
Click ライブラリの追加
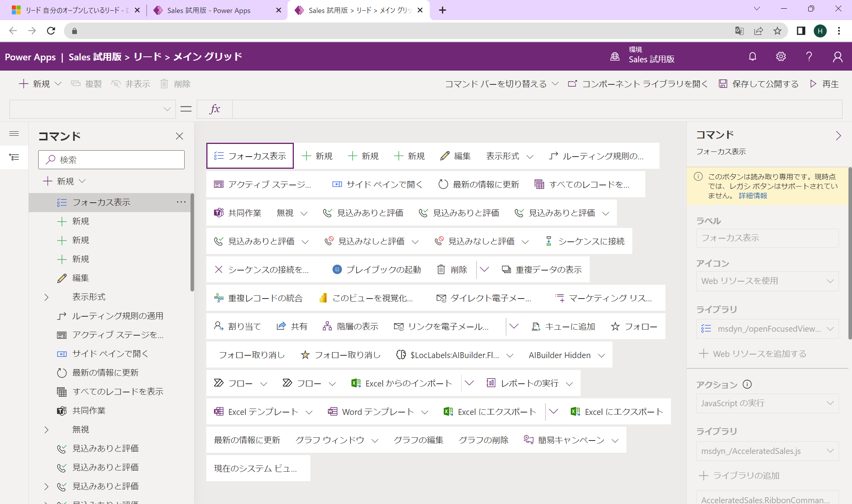click(739, 476)
